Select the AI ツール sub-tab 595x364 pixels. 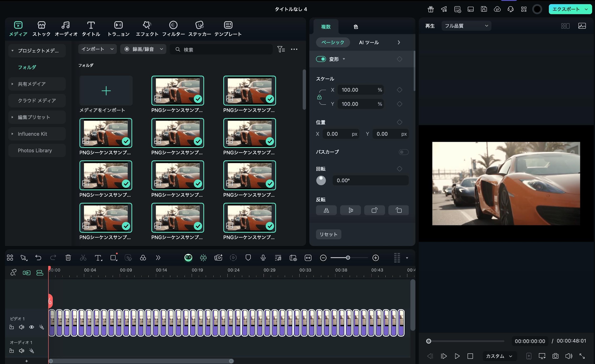[369, 43]
